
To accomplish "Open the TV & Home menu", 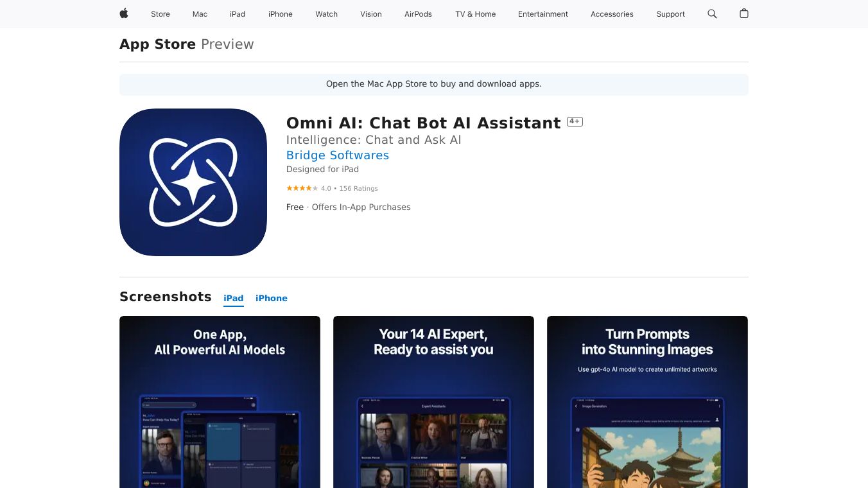I will [476, 14].
